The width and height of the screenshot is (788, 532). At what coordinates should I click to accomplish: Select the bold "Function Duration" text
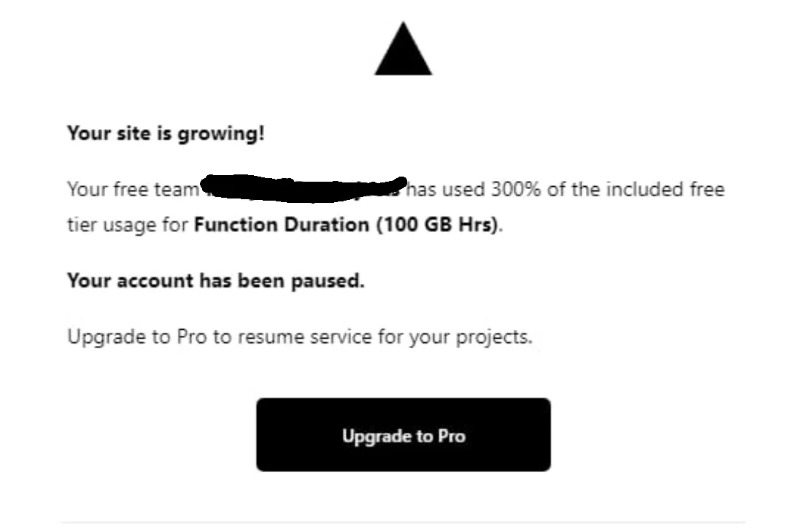[x=282, y=225]
